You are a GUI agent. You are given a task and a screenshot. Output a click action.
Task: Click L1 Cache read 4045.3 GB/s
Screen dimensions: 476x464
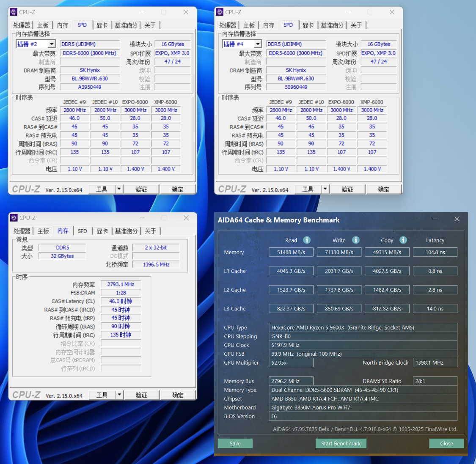pos(291,271)
